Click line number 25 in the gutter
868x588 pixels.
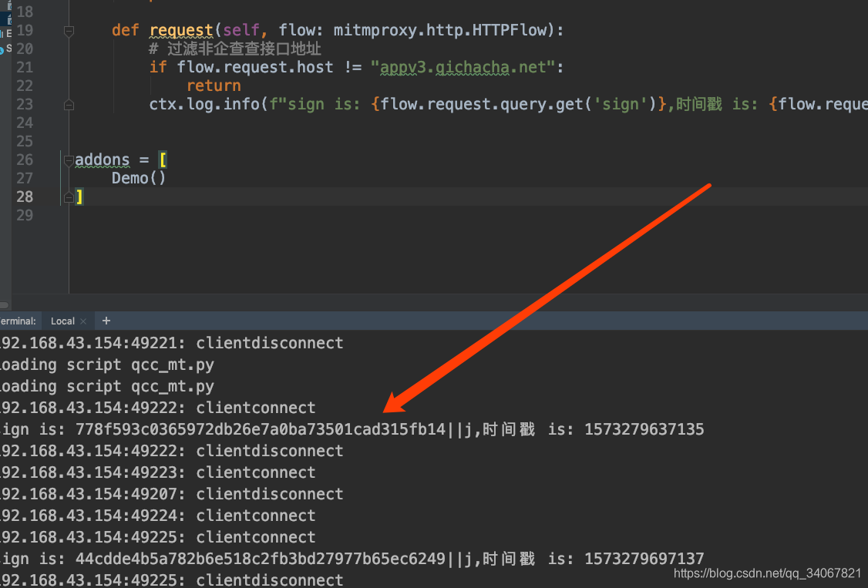(25, 142)
